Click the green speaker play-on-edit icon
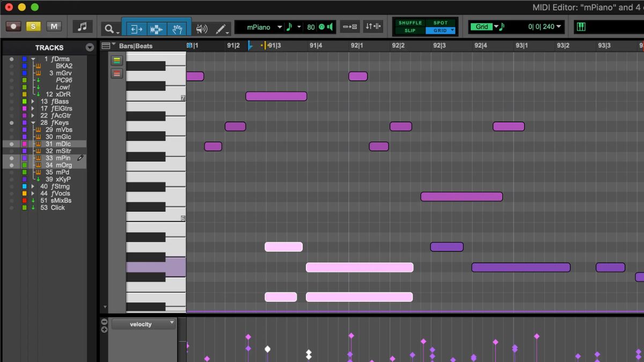644x362 pixels. (331, 27)
